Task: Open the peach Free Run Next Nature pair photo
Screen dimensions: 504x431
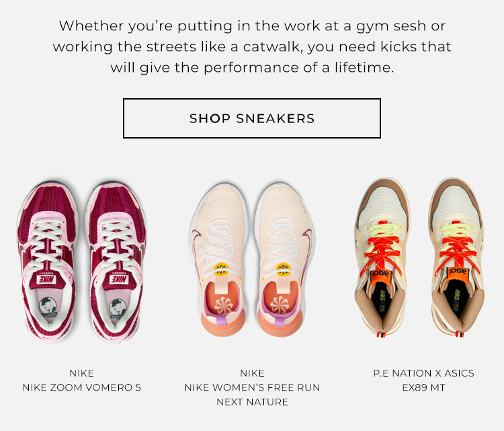Action: [x=252, y=260]
